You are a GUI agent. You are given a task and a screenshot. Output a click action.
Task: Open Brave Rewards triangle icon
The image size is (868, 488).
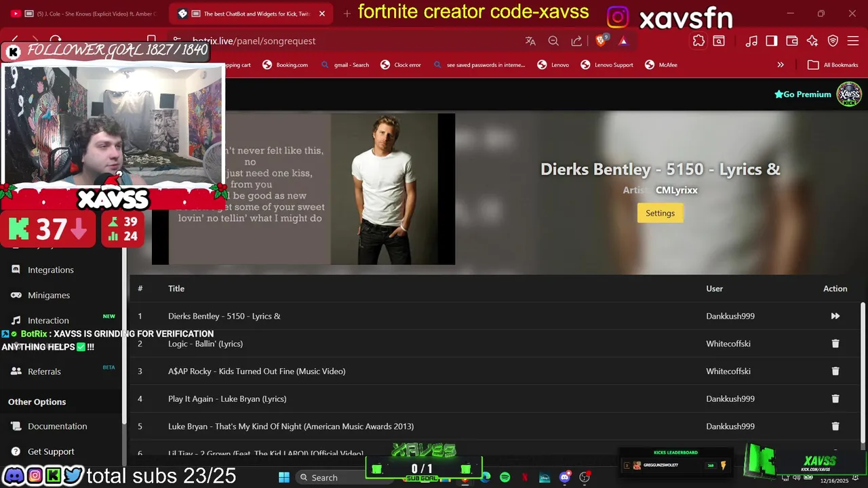pos(623,41)
